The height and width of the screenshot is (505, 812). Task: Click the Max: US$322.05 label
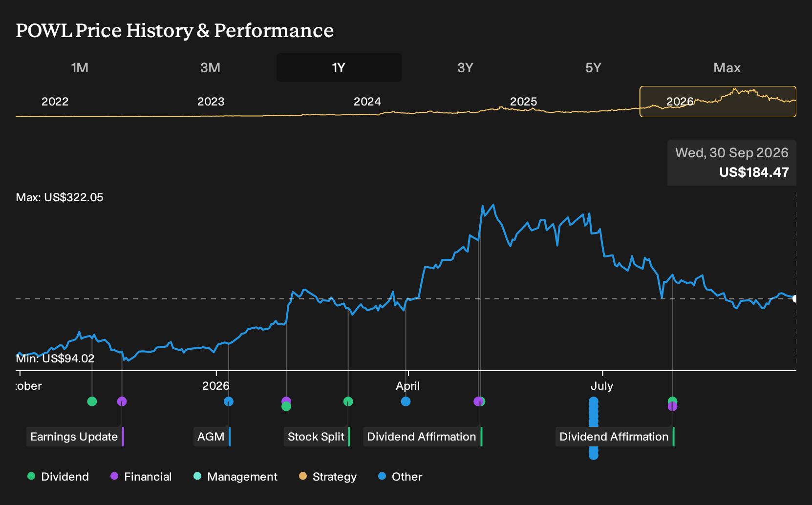pyautogui.click(x=60, y=197)
